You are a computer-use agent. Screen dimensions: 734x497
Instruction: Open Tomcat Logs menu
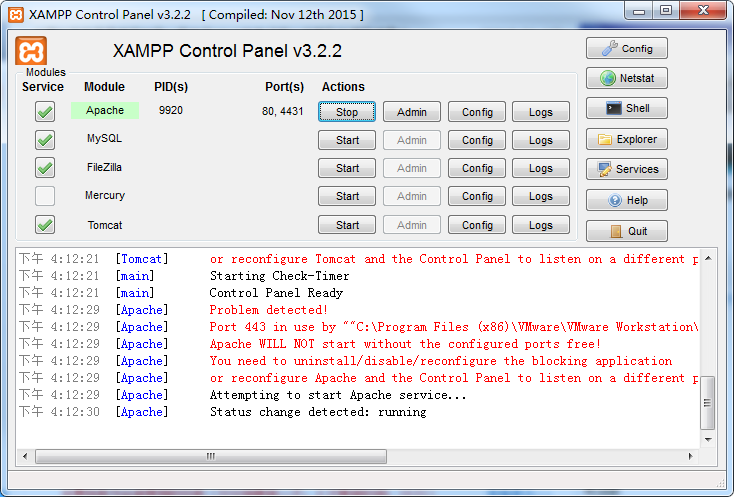(541, 225)
